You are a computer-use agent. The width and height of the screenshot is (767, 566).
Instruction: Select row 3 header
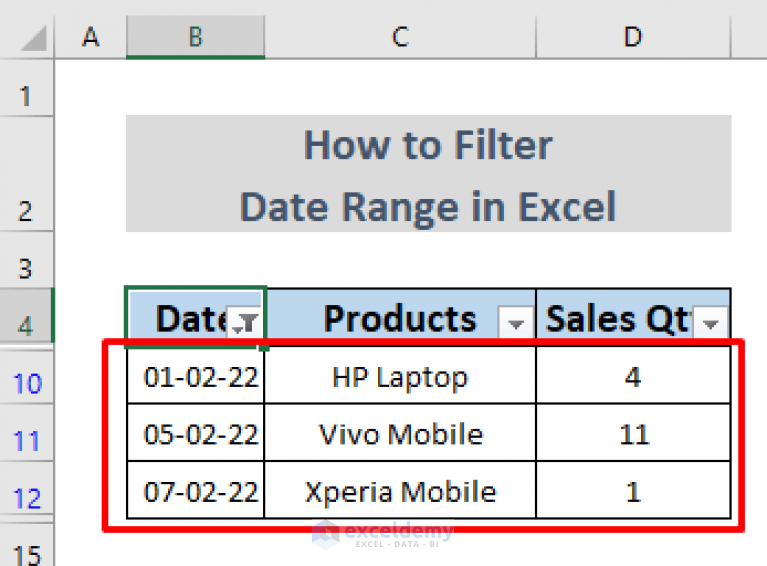[26, 260]
